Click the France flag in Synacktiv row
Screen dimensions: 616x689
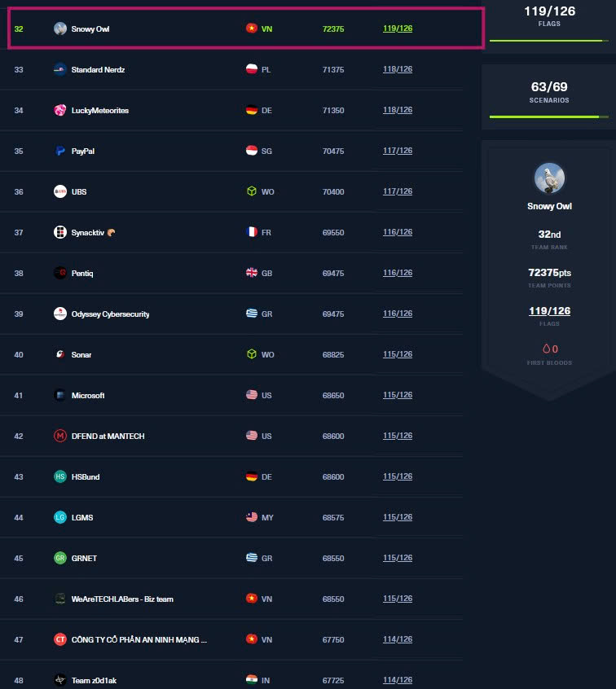[252, 231]
